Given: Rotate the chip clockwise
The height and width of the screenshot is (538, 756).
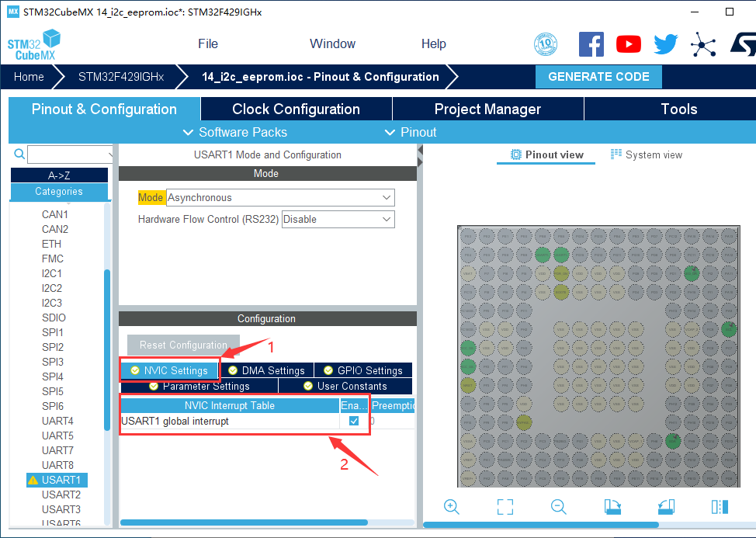Looking at the screenshot, I should [612, 507].
